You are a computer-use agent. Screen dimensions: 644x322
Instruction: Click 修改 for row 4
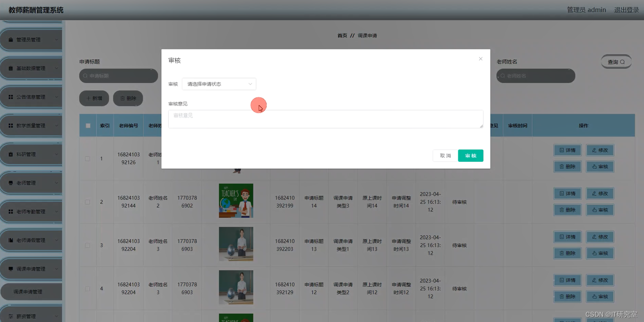(600, 280)
